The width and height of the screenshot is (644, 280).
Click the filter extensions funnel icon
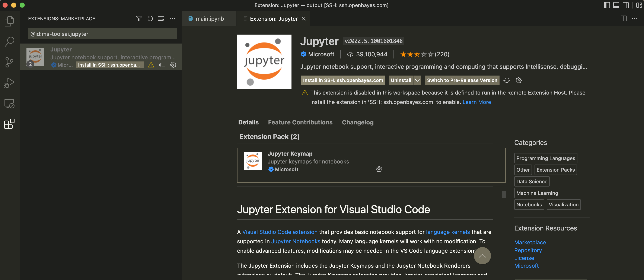[x=139, y=19]
